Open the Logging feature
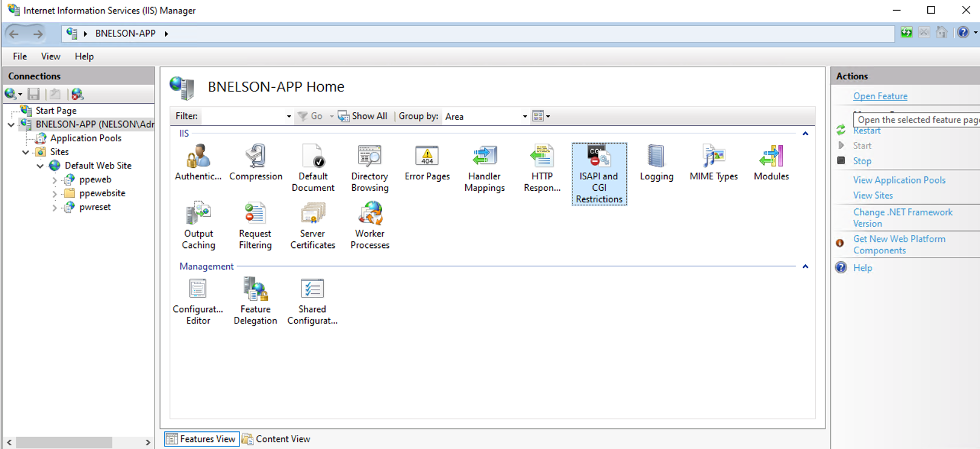 (x=656, y=162)
